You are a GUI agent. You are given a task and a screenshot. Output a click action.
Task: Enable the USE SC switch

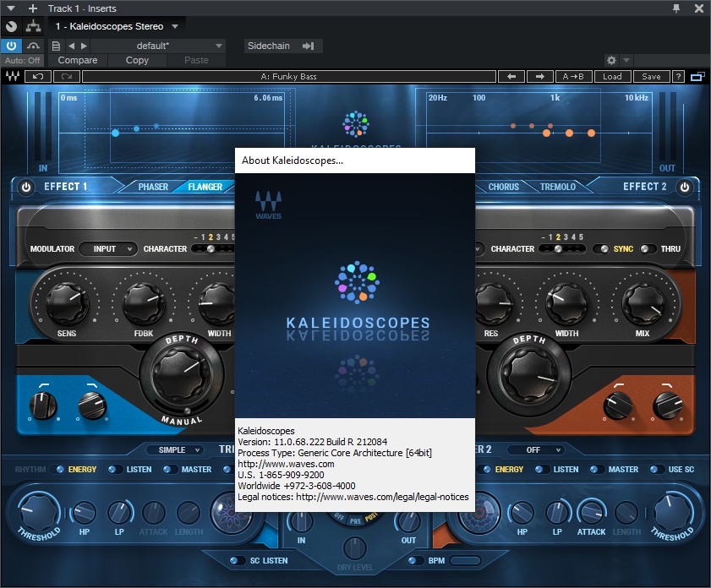[x=656, y=470]
